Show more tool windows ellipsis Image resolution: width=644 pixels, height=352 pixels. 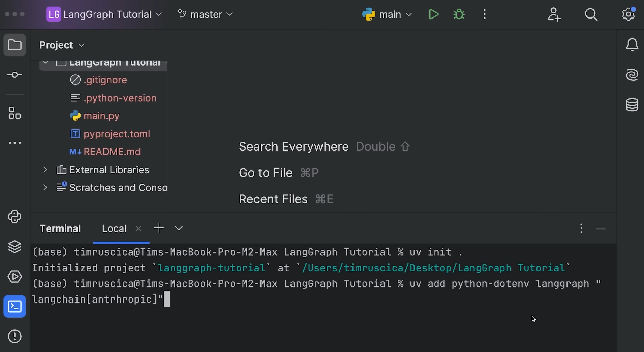[14, 143]
